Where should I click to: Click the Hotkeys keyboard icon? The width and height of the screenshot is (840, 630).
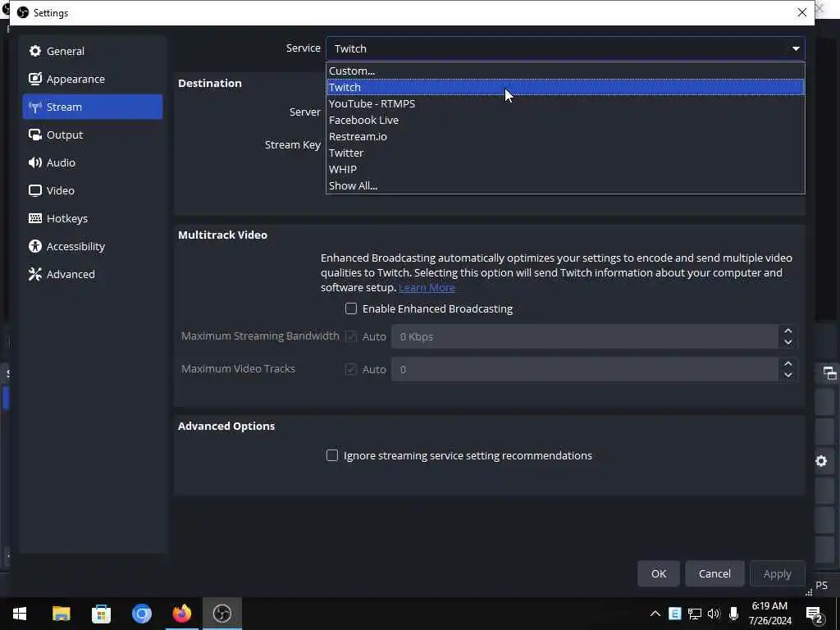click(x=35, y=218)
